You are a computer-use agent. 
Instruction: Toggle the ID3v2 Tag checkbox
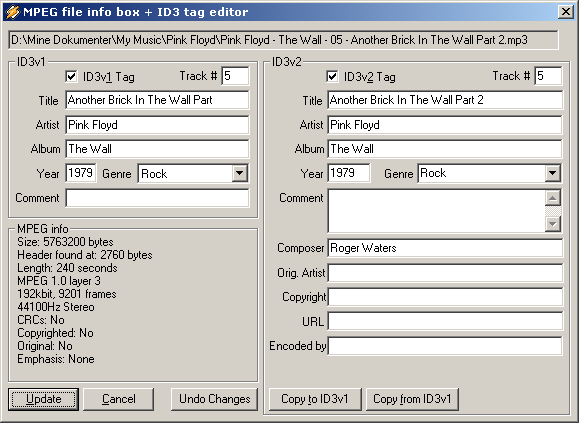[332, 76]
